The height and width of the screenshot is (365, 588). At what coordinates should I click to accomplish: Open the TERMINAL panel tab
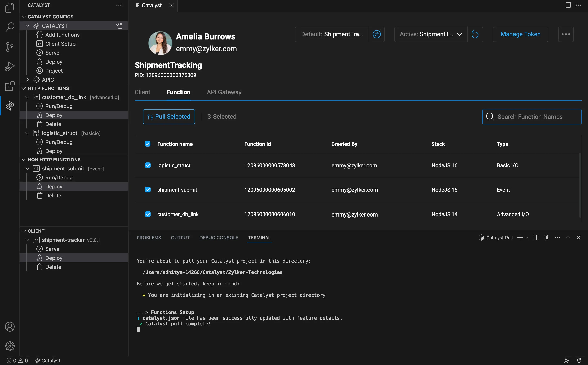(x=259, y=238)
